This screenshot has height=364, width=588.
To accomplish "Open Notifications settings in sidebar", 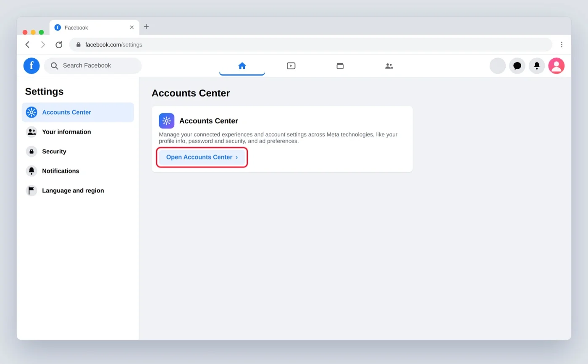I will coord(78,171).
